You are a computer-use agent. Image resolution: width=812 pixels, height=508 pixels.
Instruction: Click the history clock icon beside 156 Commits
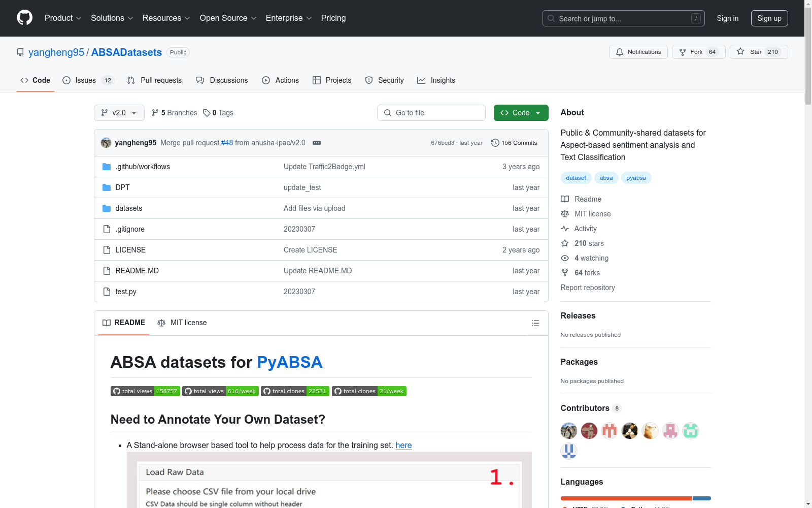coord(495,143)
